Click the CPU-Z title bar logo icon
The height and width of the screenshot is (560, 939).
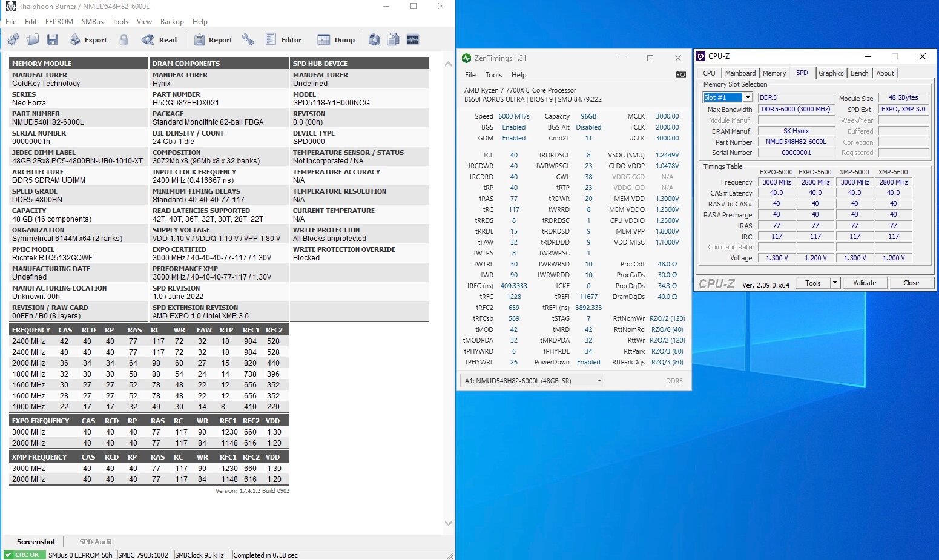(x=701, y=56)
